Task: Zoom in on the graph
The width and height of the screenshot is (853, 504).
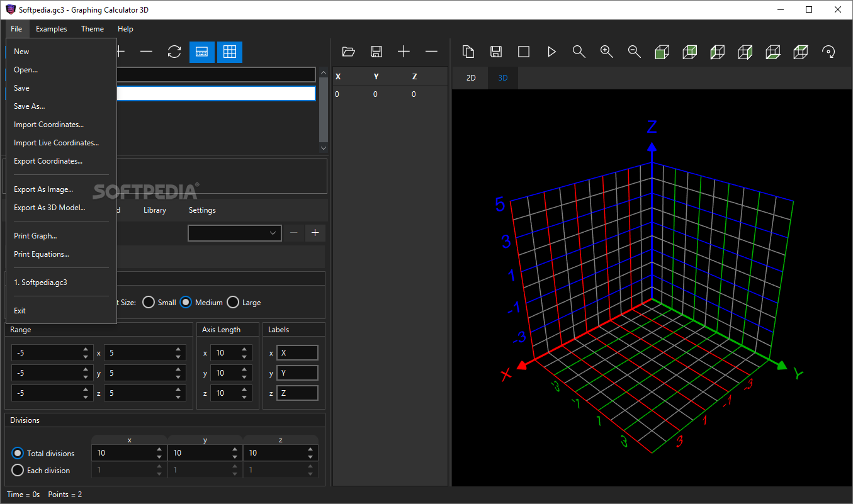Action: click(607, 52)
